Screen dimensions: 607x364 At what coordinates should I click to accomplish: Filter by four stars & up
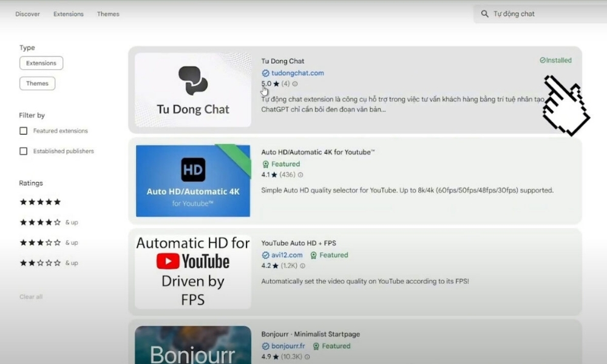(49, 222)
